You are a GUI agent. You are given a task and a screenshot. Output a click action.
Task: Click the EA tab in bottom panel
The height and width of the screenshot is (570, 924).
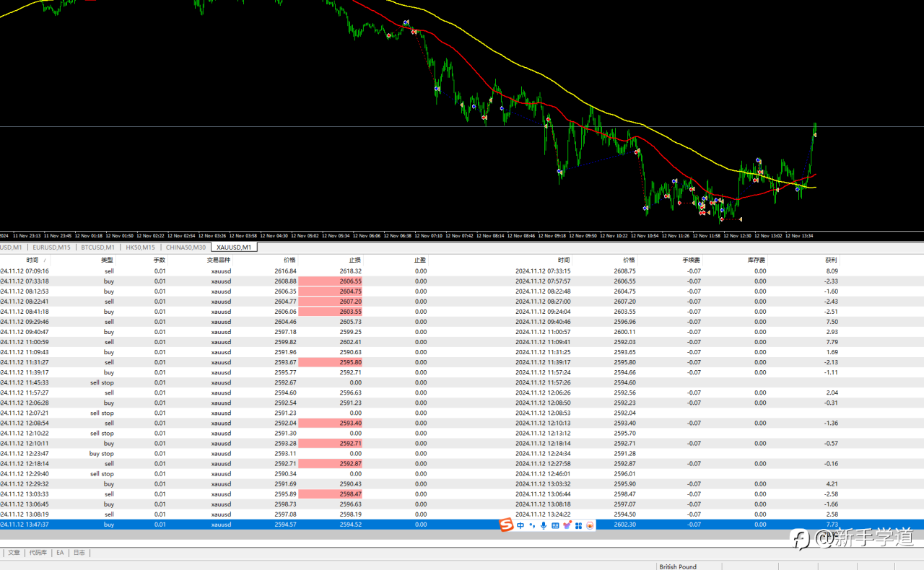pyautogui.click(x=60, y=553)
